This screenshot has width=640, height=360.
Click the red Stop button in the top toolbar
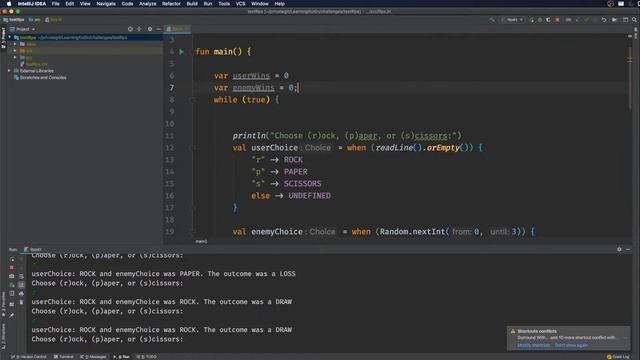[557, 20]
